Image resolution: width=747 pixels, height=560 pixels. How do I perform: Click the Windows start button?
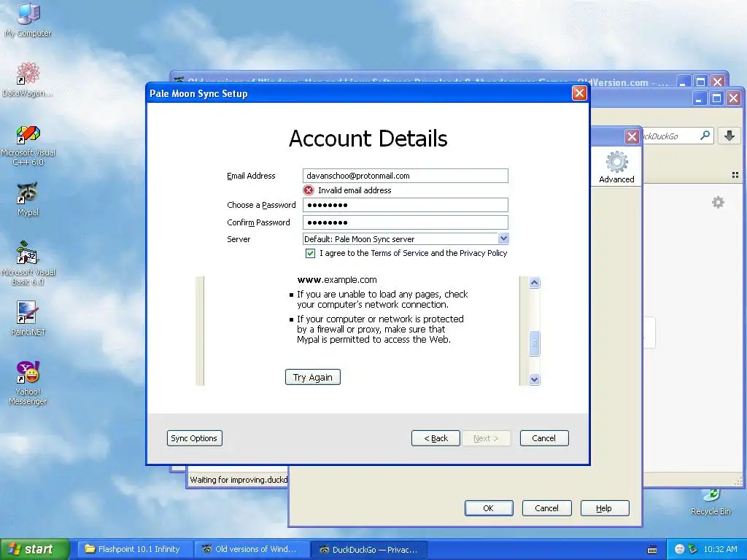34,550
